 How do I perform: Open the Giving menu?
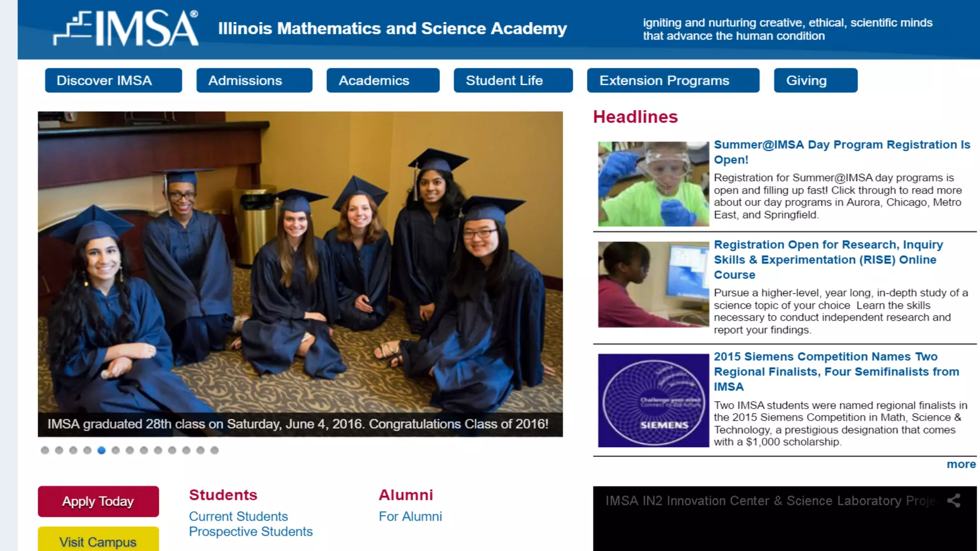(815, 80)
